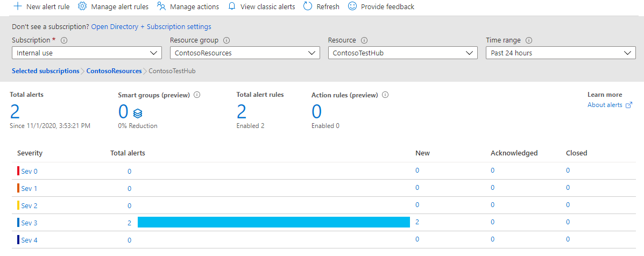
Task: Click the info icon next to Time range
Action: [528, 40]
